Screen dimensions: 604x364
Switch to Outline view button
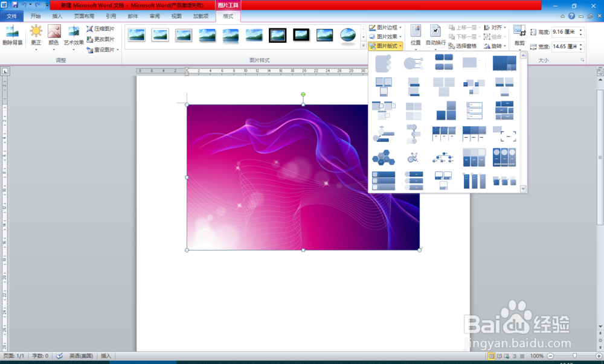pyautogui.click(x=514, y=356)
